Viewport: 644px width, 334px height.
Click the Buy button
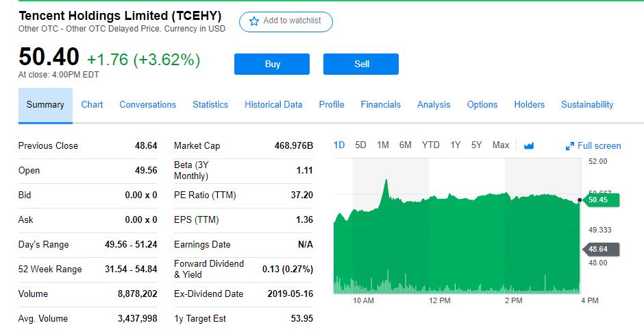coord(272,64)
